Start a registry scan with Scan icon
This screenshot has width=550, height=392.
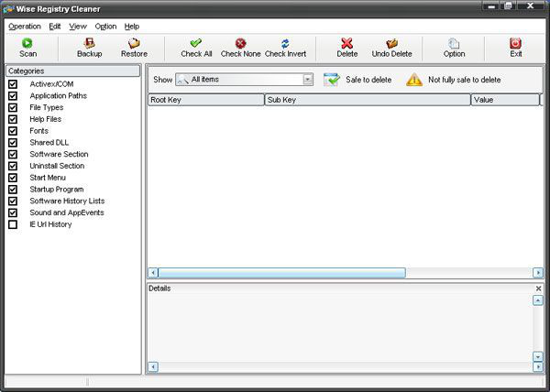click(27, 43)
